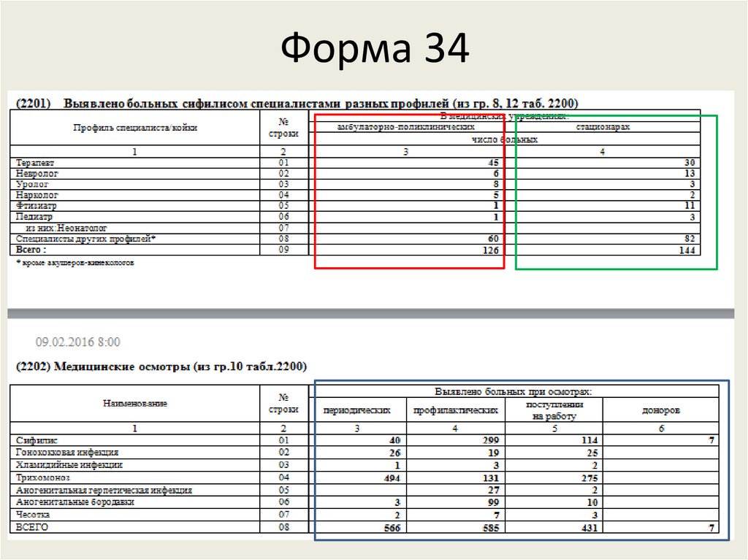Screen dimensions: 748x560
Task: Click value 60 in Специалисты других профилей row
Action: pyautogui.click(x=493, y=239)
